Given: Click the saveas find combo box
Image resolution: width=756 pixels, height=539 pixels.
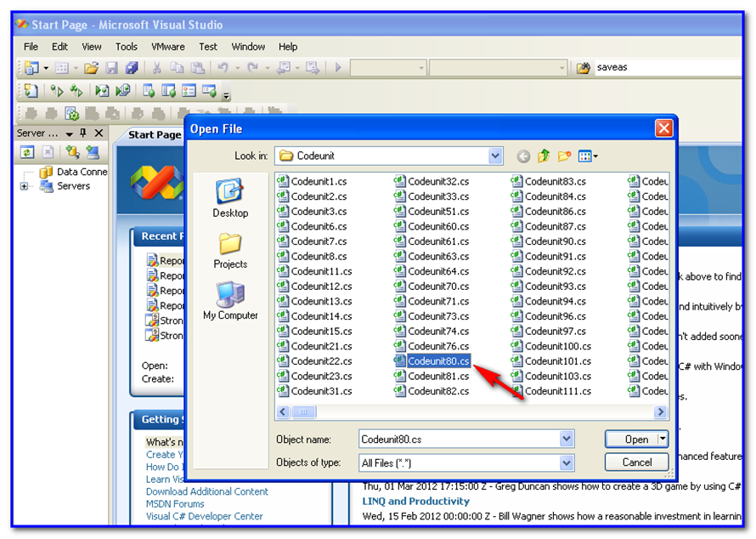Looking at the screenshot, I should click(668, 67).
